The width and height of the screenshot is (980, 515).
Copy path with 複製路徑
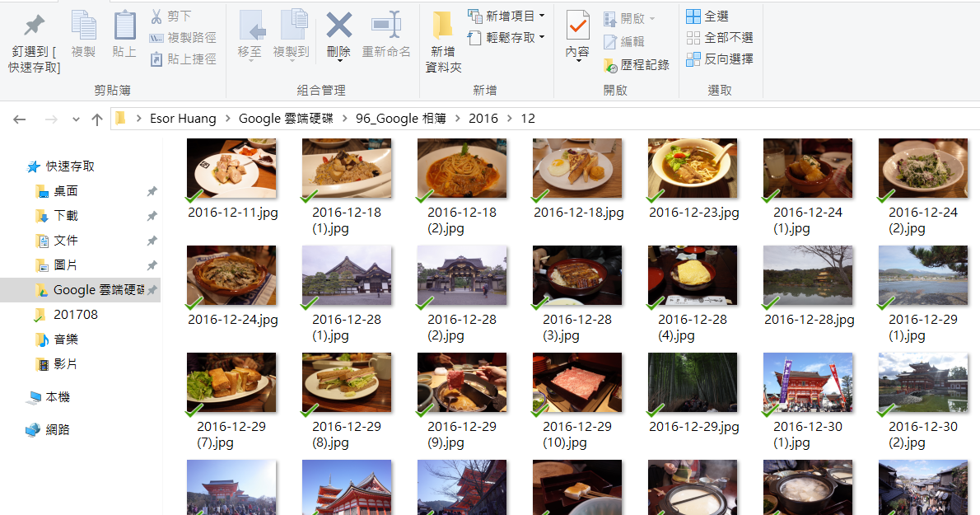[183, 38]
